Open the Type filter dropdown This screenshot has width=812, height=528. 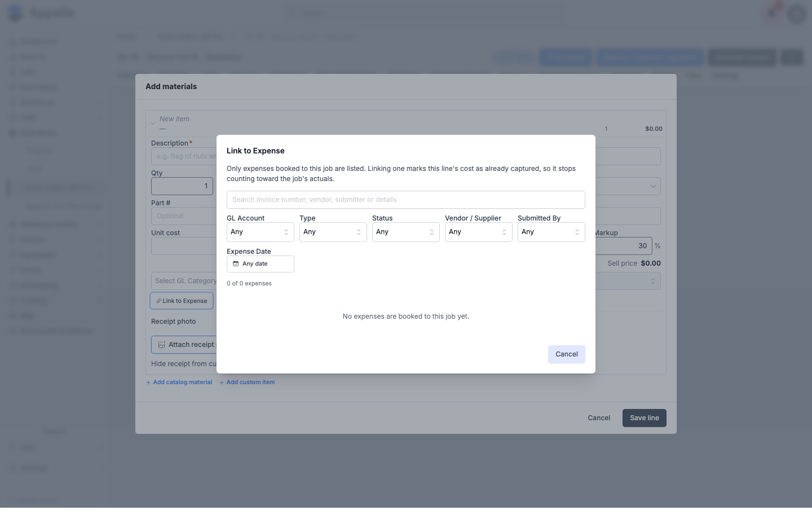point(333,232)
